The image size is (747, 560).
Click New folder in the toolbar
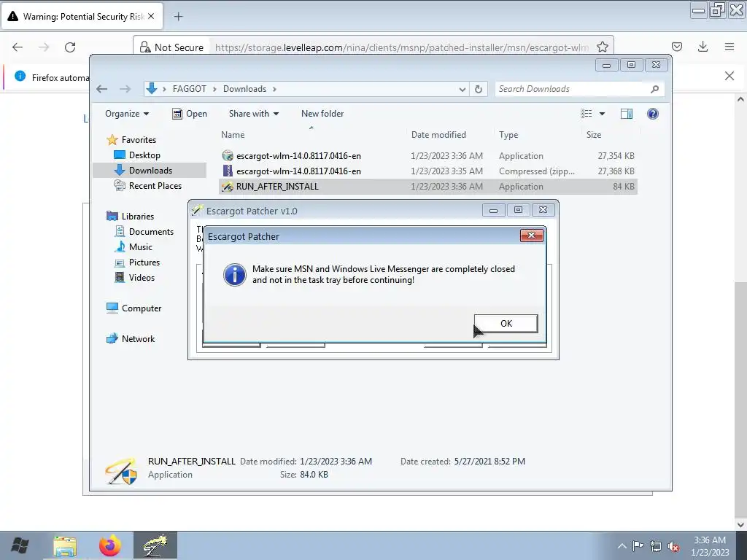[x=322, y=114]
